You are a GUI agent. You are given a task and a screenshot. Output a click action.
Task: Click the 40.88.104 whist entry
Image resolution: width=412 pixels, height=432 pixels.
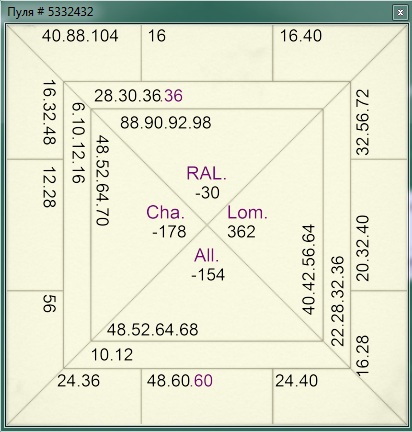point(80,36)
